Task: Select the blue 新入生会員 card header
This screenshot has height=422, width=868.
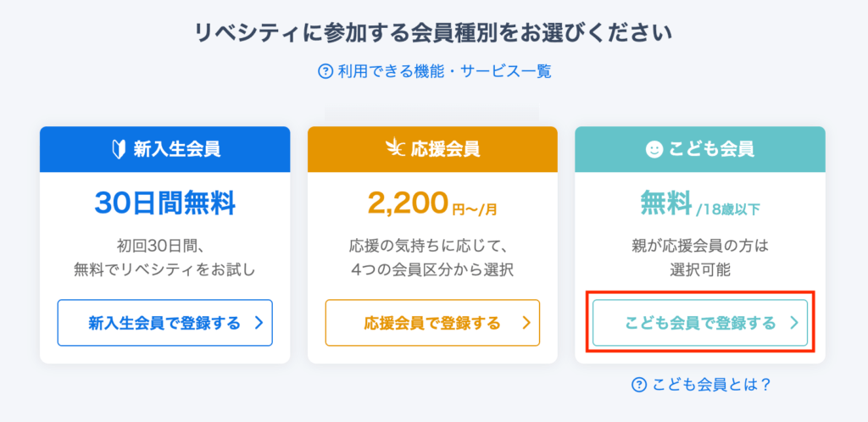Action: tap(165, 149)
